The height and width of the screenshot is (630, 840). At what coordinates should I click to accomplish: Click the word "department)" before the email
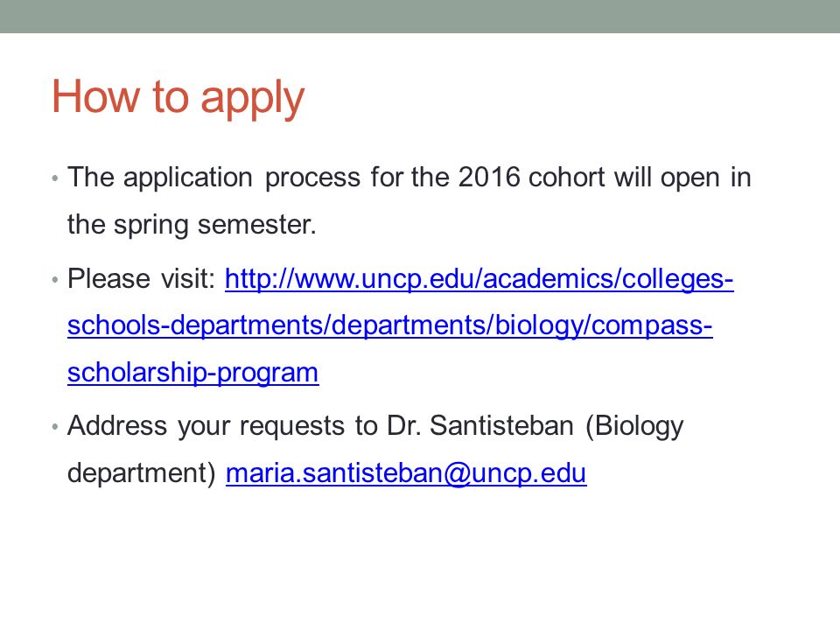(142, 473)
